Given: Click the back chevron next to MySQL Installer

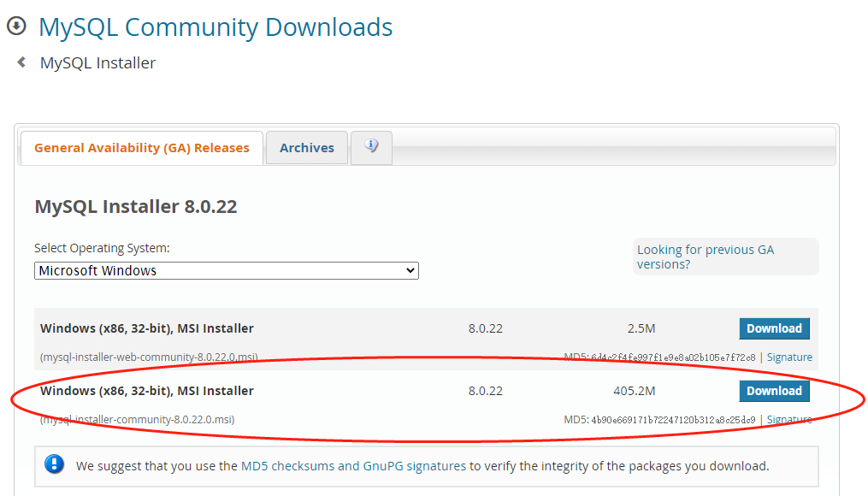Looking at the screenshot, I should (x=21, y=62).
